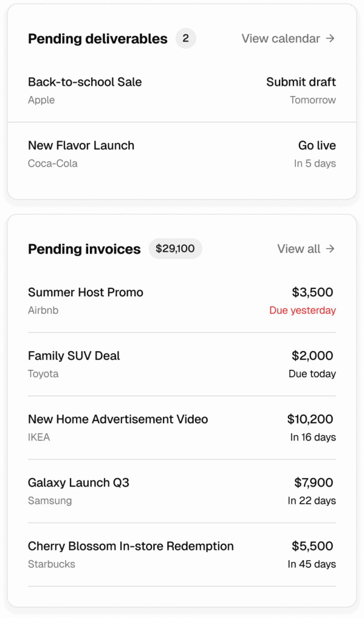Screen dimensions: 364x618
Task: Click the Submit draft status label
Action: (x=301, y=82)
